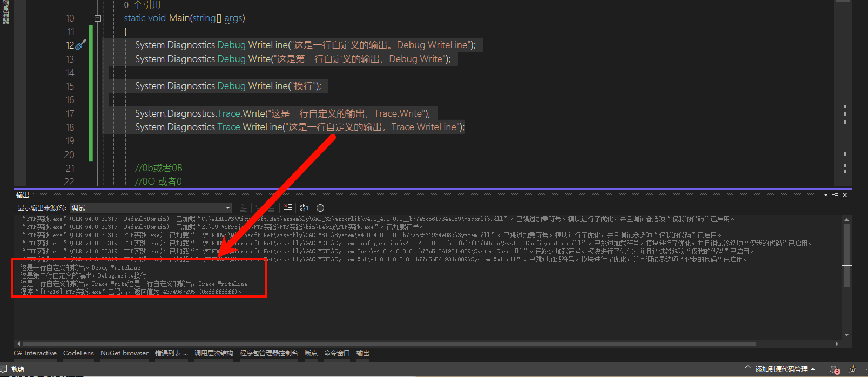This screenshot has width=868, height=377.
Task: Click the 输出 panel title label
Action: click(x=23, y=195)
